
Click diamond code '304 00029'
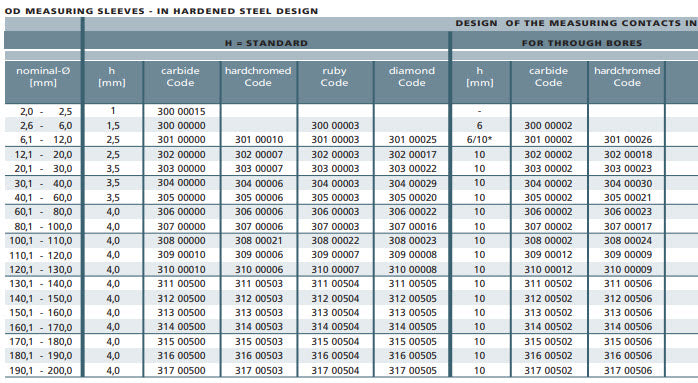tap(413, 183)
